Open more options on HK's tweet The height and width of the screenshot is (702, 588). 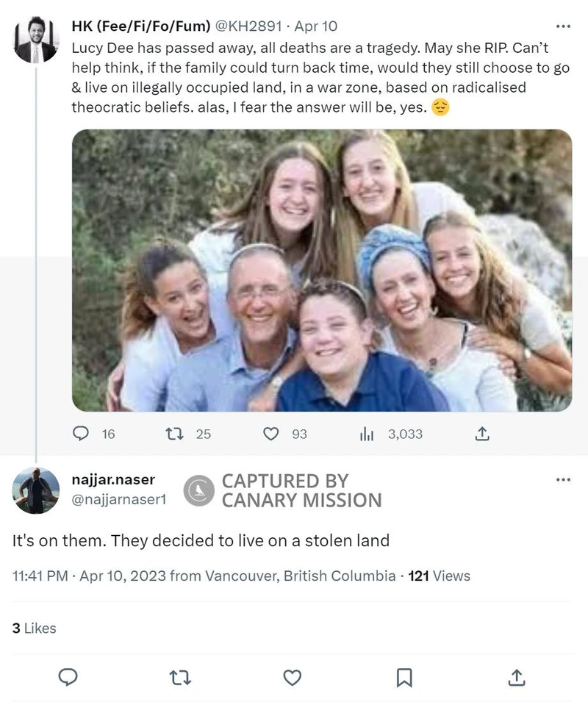click(563, 26)
